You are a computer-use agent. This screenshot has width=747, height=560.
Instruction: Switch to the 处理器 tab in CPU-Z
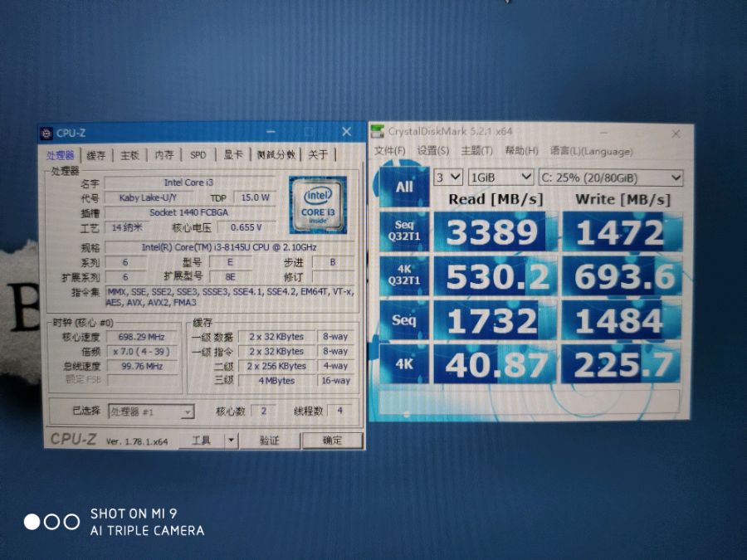61,155
